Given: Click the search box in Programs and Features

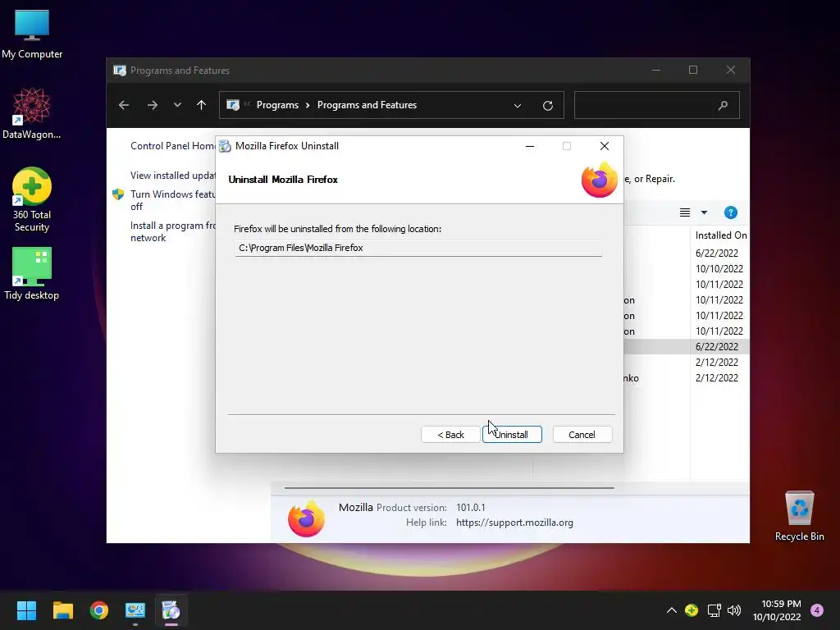Looking at the screenshot, I should pos(657,105).
